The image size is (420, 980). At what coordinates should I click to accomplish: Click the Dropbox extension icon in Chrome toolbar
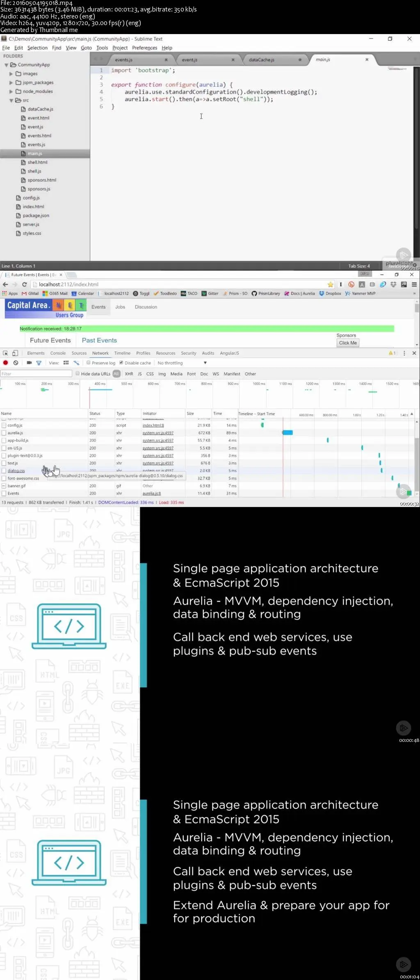(393, 285)
